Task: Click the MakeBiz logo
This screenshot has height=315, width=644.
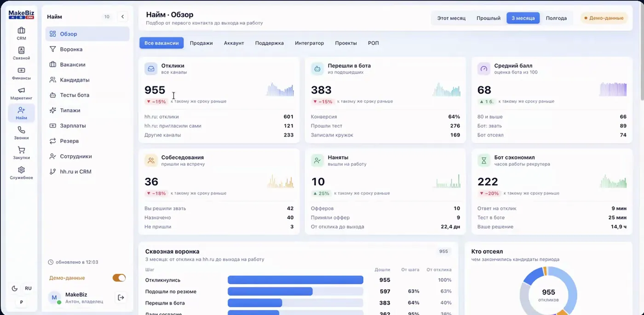Action: tap(21, 15)
